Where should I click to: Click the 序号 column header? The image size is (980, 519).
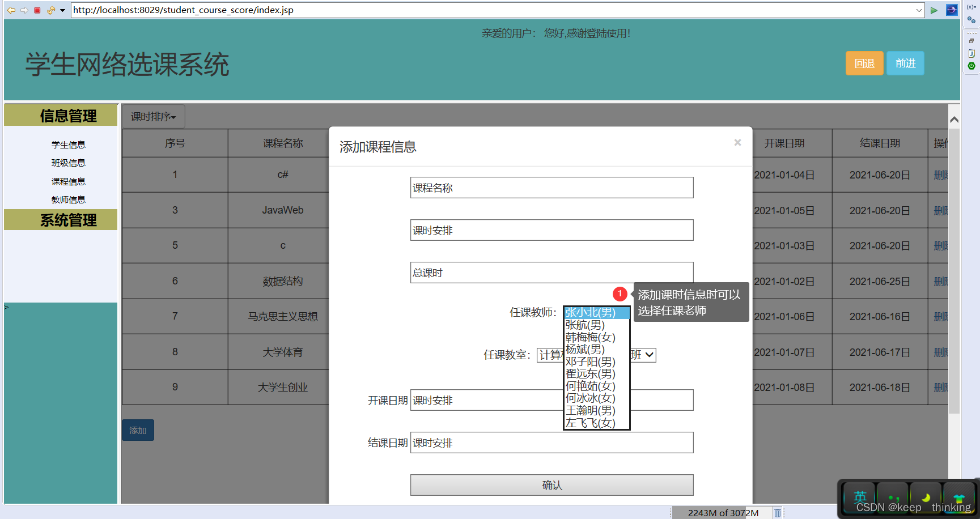point(175,143)
